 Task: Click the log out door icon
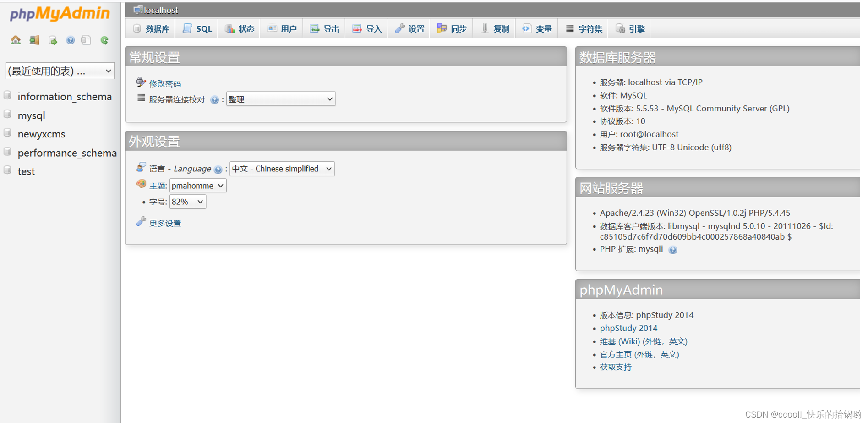tap(34, 40)
